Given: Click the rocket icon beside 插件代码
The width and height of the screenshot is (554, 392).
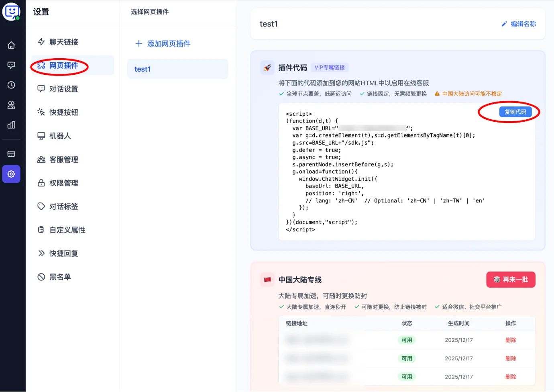Looking at the screenshot, I should click(x=267, y=67).
